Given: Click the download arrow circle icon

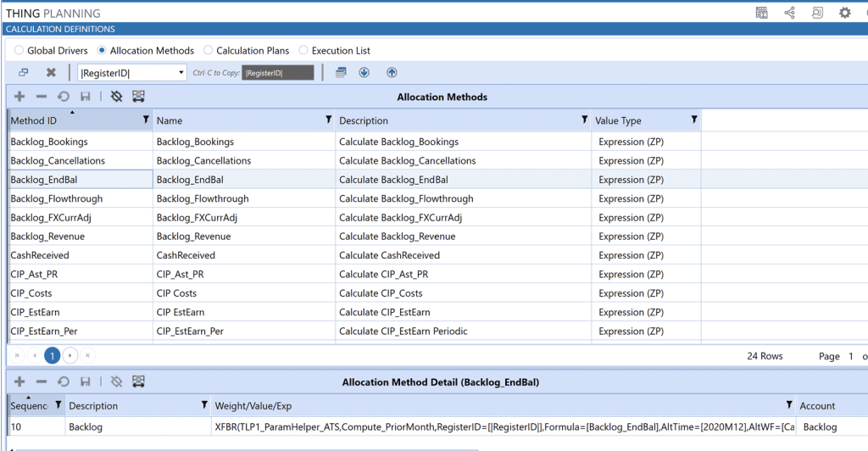Looking at the screenshot, I should coord(364,73).
